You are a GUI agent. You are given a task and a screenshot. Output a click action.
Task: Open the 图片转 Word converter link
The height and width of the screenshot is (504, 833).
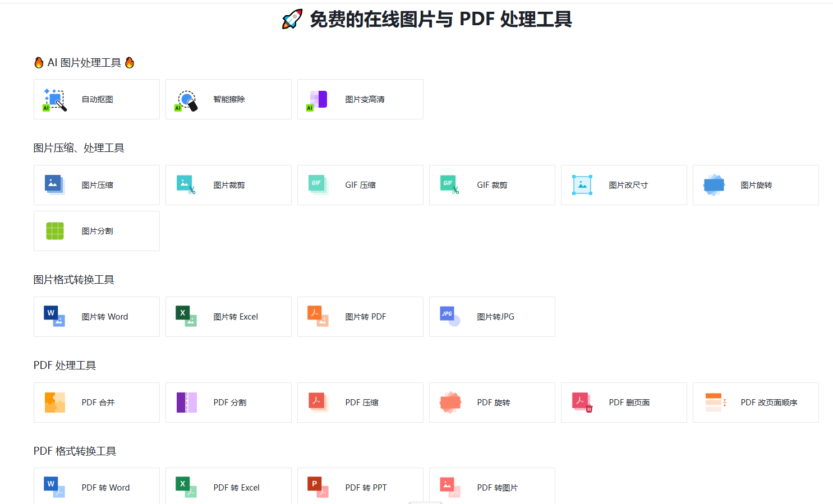click(x=104, y=317)
